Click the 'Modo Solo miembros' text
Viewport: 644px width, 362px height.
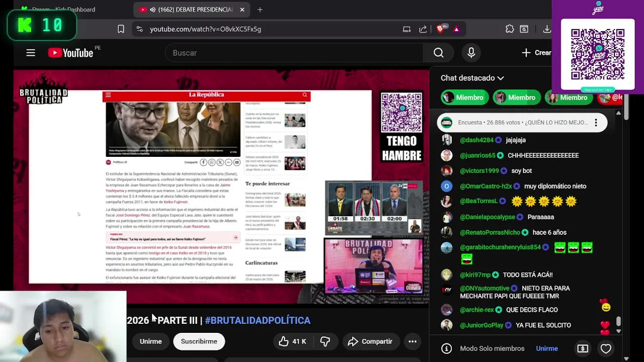(492, 348)
